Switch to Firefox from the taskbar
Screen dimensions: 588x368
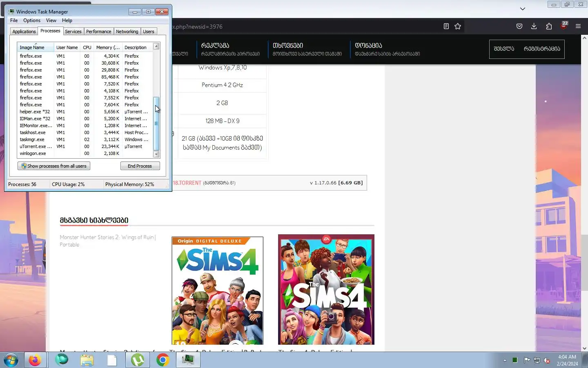[x=35, y=360]
